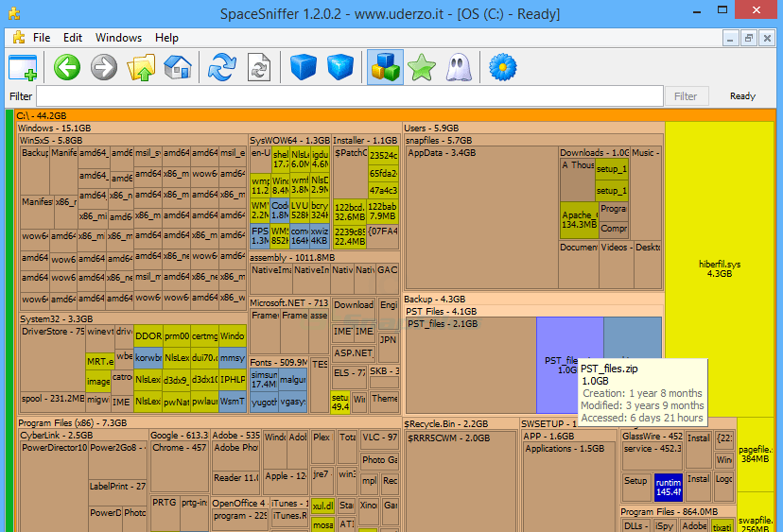783x532 pixels.
Task: Select the System32 - 3.3GB folder label
Action: coord(57,318)
